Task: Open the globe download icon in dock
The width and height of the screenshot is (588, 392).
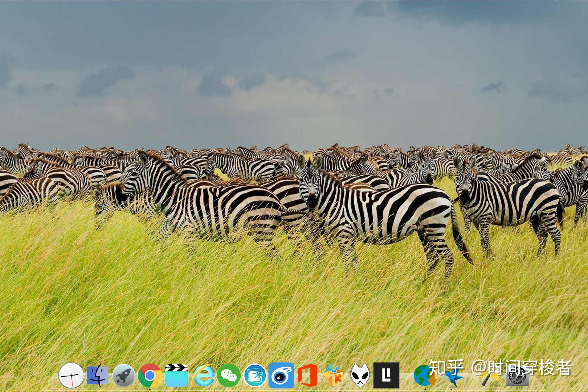Action: tap(425, 375)
